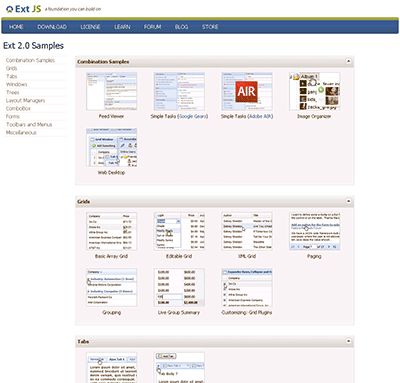Select LEARN in the navigation bar

122,27
